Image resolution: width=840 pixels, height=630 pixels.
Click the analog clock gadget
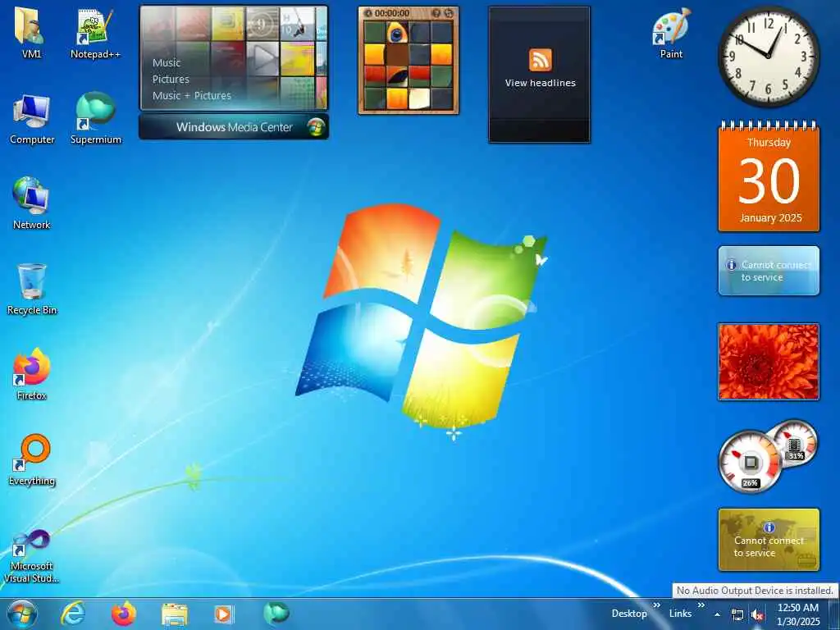pyautogui.click(x=769, y=57)
